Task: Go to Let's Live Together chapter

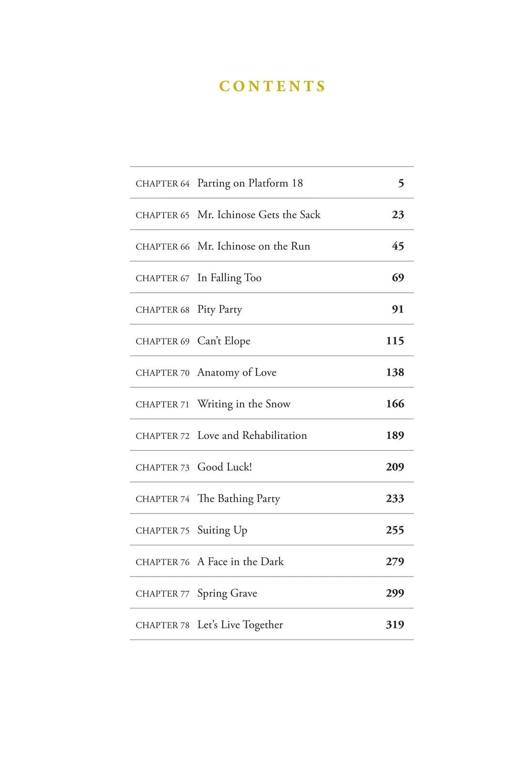Action: (271, 624)
